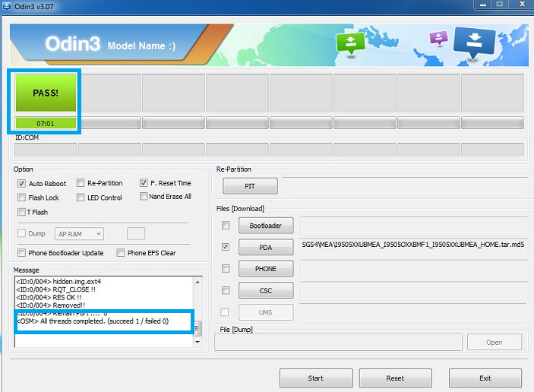
Task: Click the Odin3 title bar app icon
Action: (7, 6)
